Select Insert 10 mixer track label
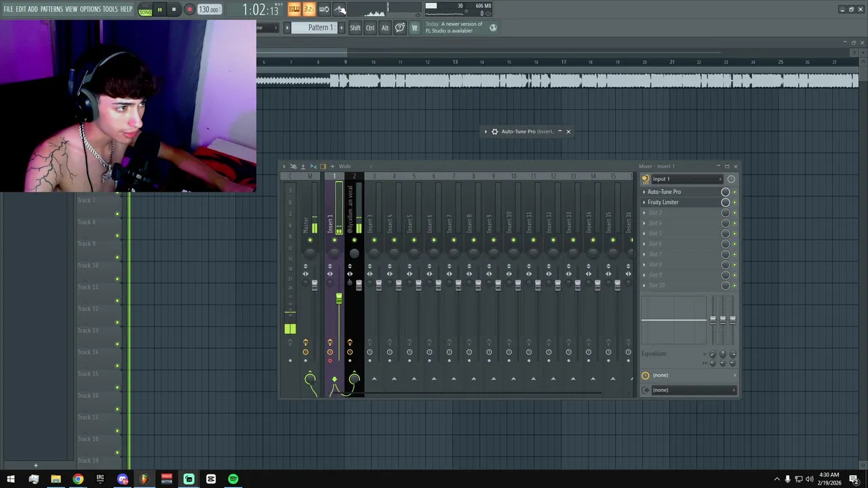The width and height of the screenshot is (868, 488). point(509,222)
